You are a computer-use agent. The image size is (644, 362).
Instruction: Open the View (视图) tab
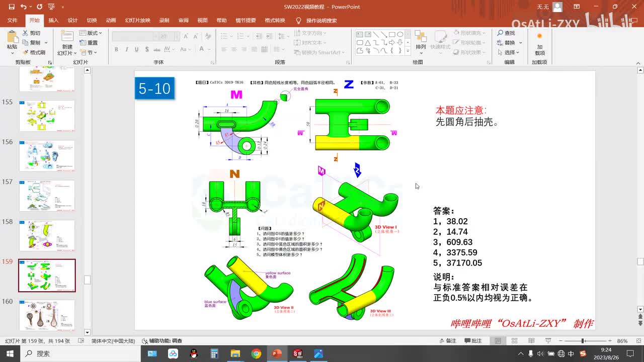click(202, 21)
